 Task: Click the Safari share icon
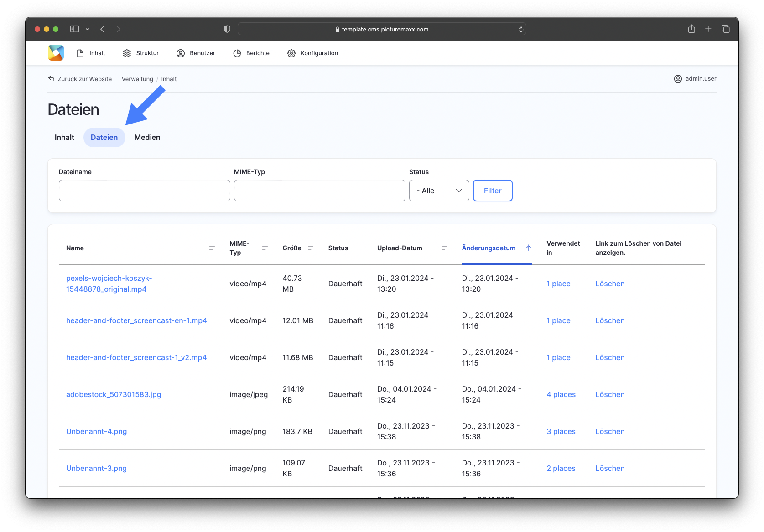click(691, 29)
